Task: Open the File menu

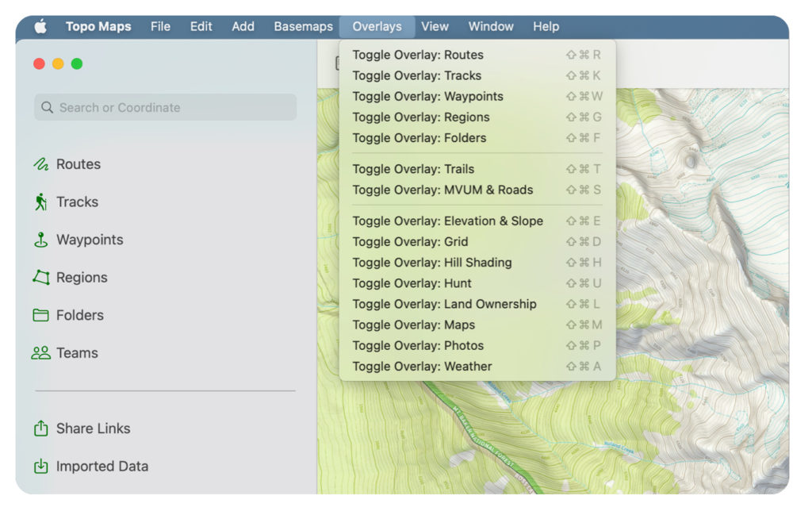Action: 160,26
